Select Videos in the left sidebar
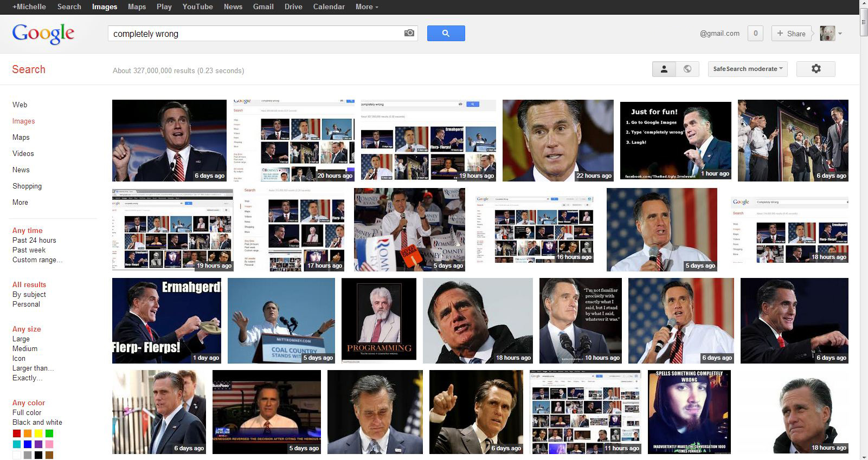This screenshot has height=460, width=868. [23, 153]
